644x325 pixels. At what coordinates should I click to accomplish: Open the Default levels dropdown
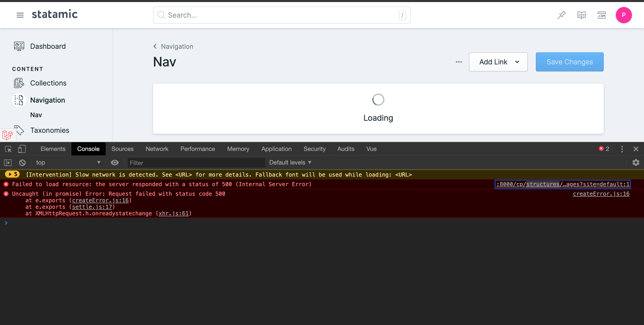tap(290, 162)
